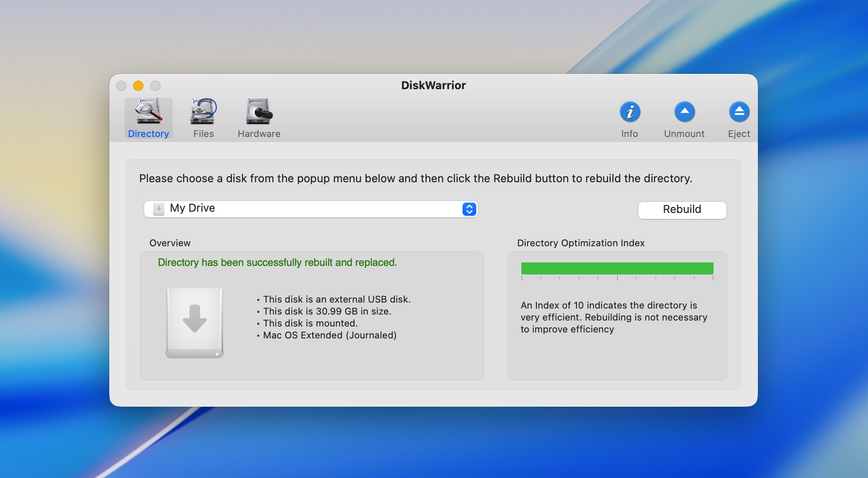Switch to the Files tab label
Screen dimensions: 868x478
(x=204, y=134)
